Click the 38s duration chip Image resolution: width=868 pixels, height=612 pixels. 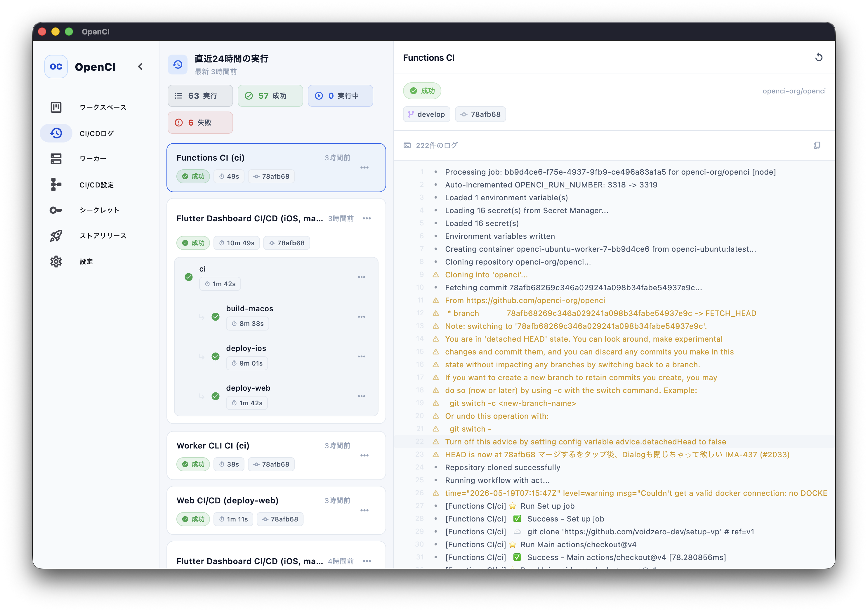[229, 465]
